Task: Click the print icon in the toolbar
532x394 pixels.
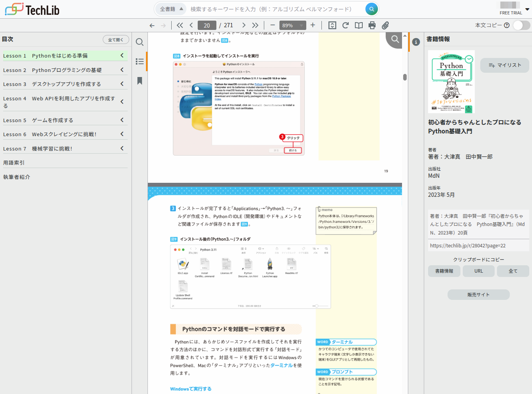Action: (x=372, y=25)
